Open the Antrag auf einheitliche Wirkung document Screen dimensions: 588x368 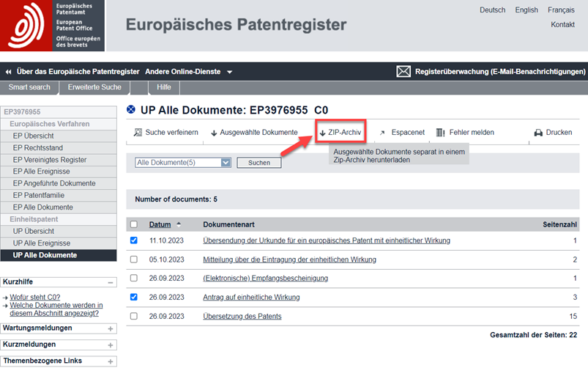coord(251,298)
